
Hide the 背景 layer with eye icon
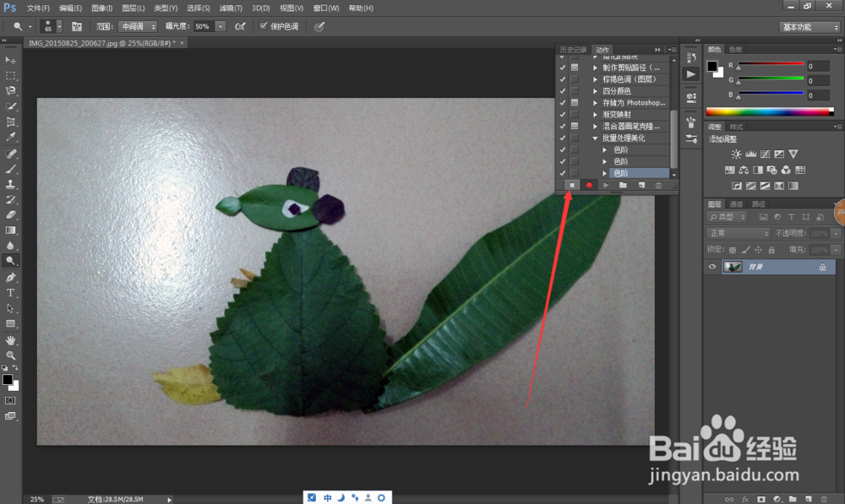tap(712, 267)
